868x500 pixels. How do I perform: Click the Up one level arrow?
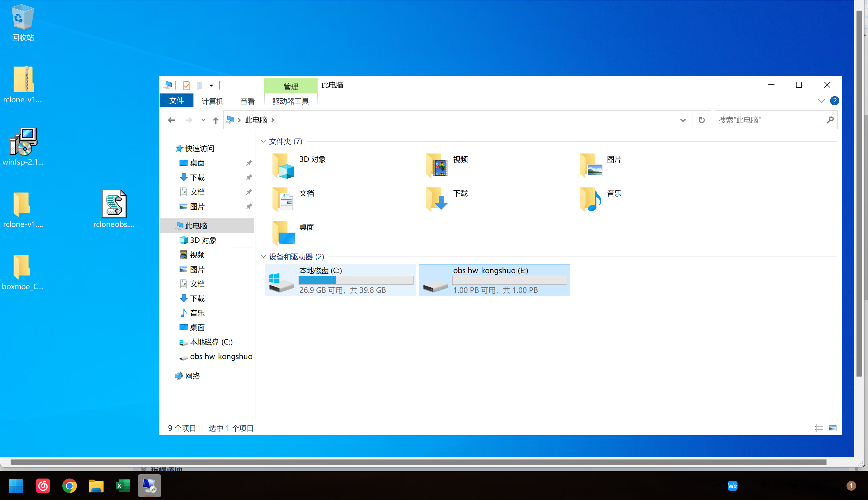216,120
